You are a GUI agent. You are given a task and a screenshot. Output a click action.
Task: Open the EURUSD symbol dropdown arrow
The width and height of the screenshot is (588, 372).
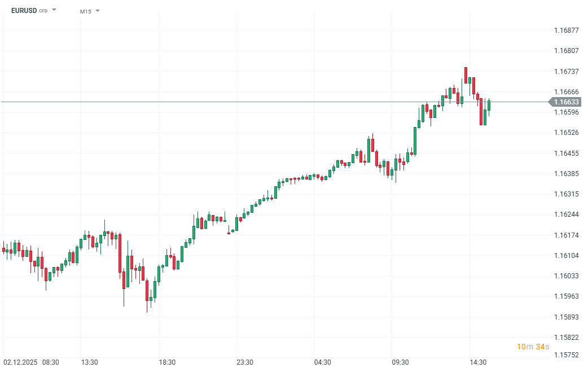point(54,10)
